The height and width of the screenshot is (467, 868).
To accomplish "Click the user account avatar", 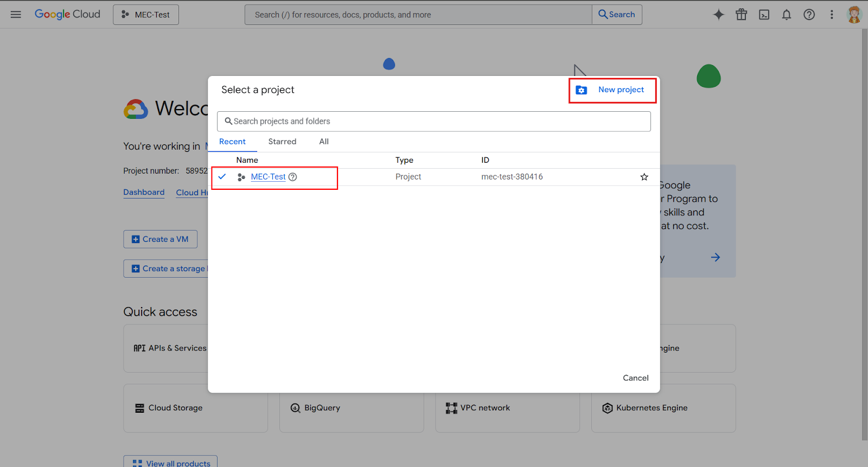I will [854, 15].
